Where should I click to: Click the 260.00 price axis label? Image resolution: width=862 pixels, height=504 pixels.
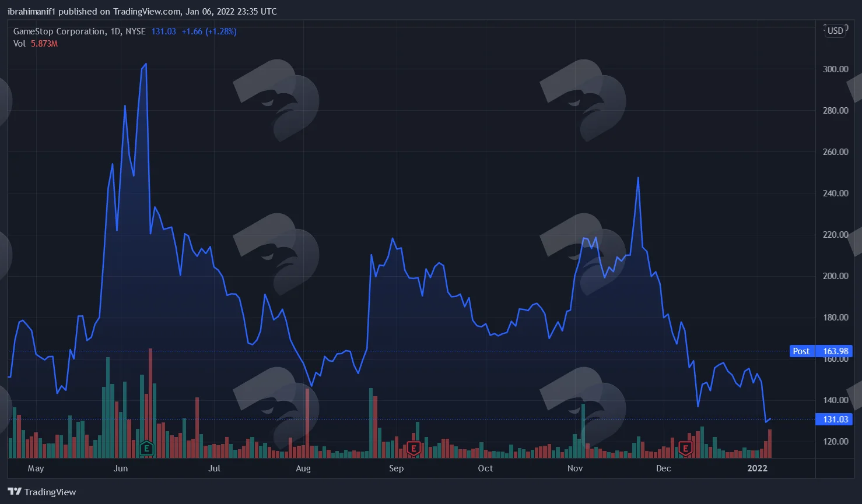pos(835,151)
